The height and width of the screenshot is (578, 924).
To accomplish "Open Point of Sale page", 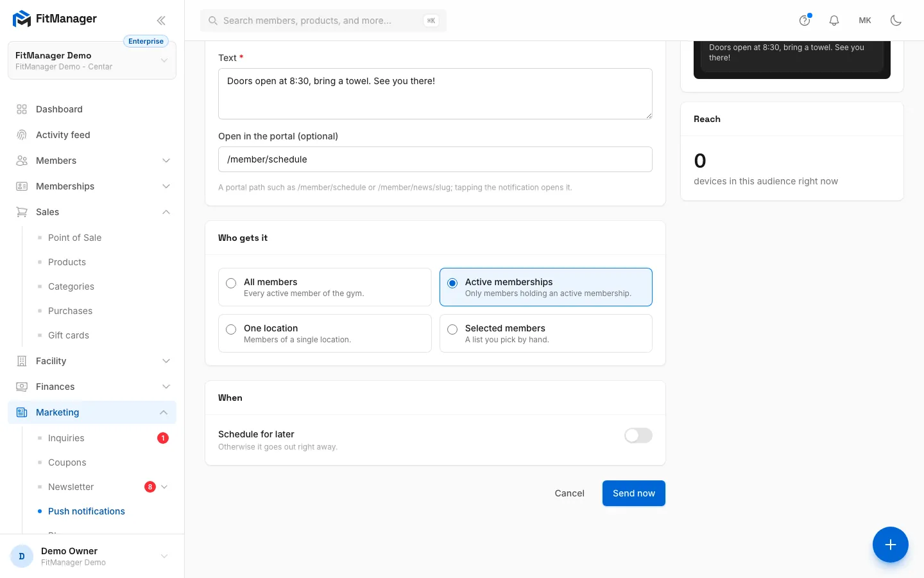I will 74,238.
